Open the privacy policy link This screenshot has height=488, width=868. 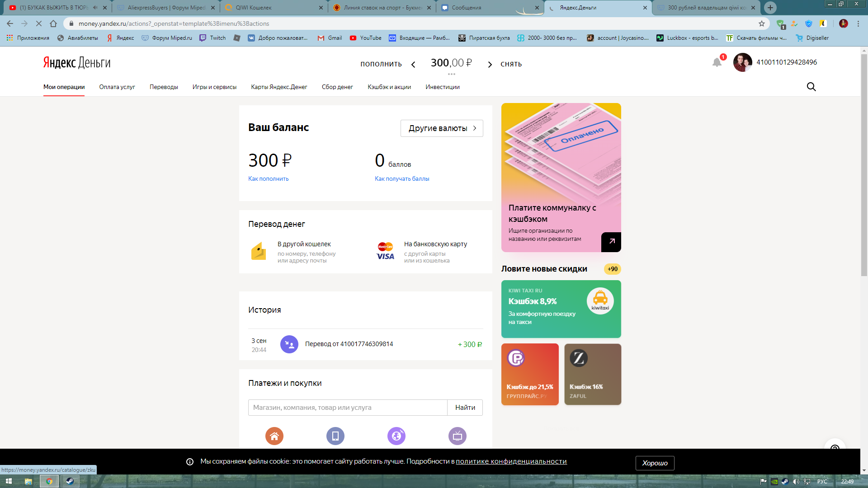pos(511,461)
